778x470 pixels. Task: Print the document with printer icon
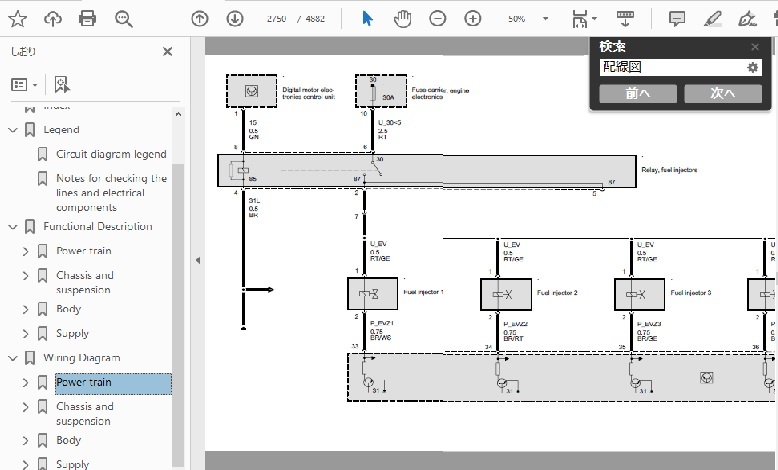coord(87,19)
